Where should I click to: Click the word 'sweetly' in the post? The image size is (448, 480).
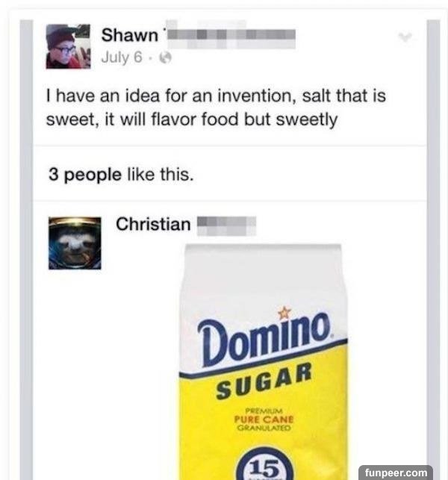tap(307, 119)
